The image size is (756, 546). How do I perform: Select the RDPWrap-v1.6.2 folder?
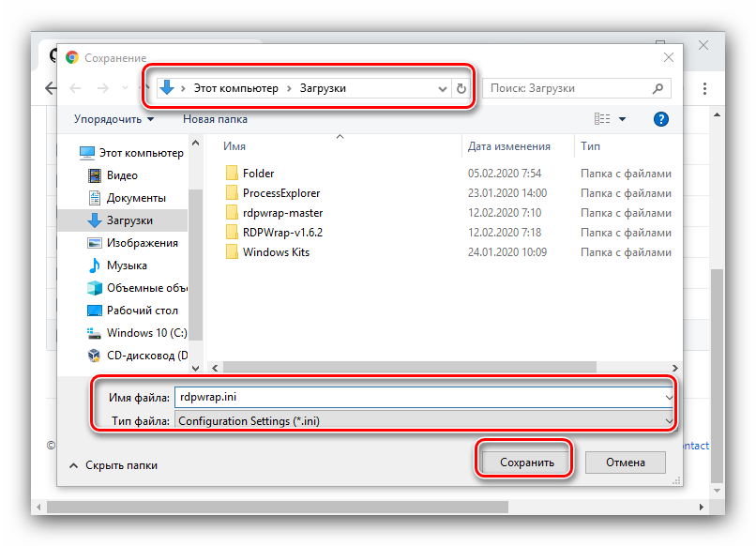pyautogui.click(x=281, y=232)
